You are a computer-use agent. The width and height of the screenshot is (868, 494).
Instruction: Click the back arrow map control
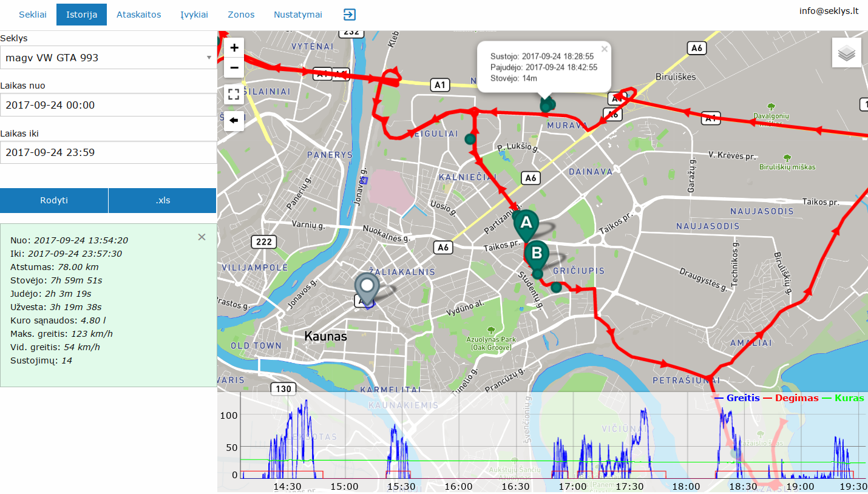[234, 121]
